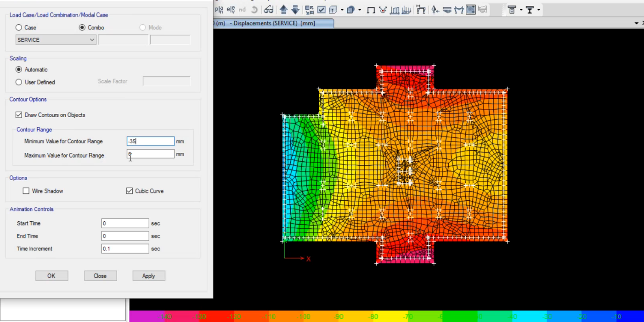Click the red X axis label in model view

[x=308, y=259]
